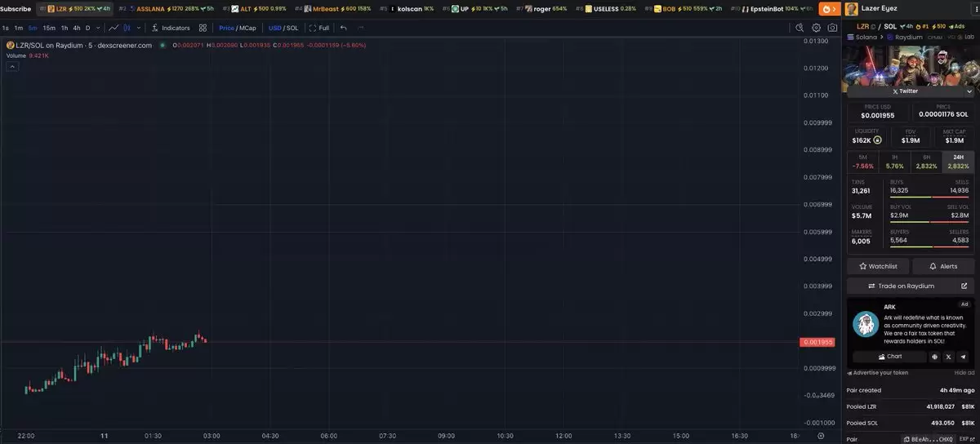Open trending token #8 USELESS
This screenshot has width=980, height=444.
pyautogui.click(x=605, y=8)
